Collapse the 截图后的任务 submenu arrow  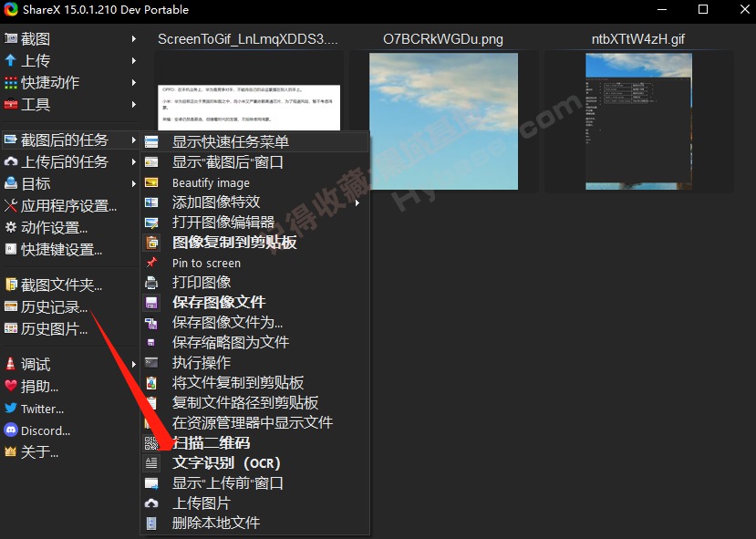tap(133, 140)
